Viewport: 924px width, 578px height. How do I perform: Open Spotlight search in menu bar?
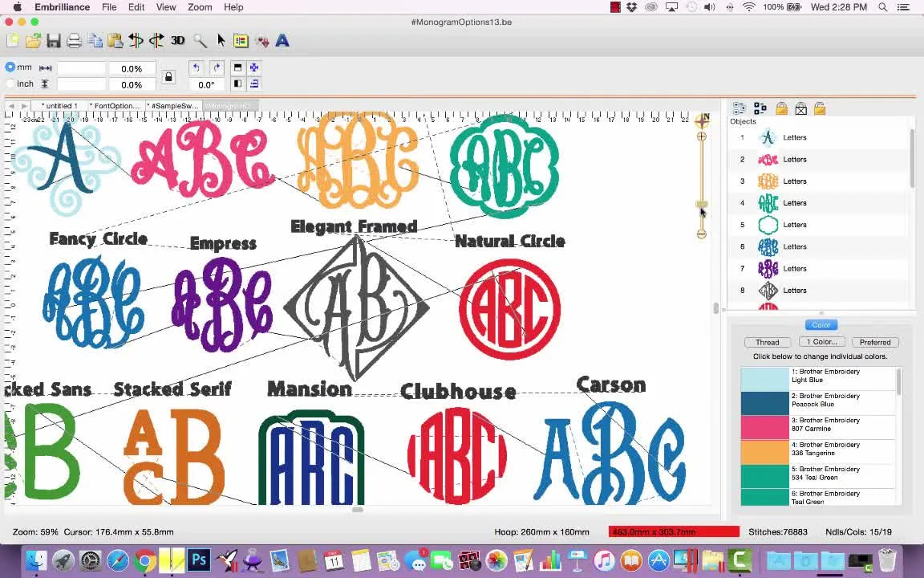pos(882,7)
